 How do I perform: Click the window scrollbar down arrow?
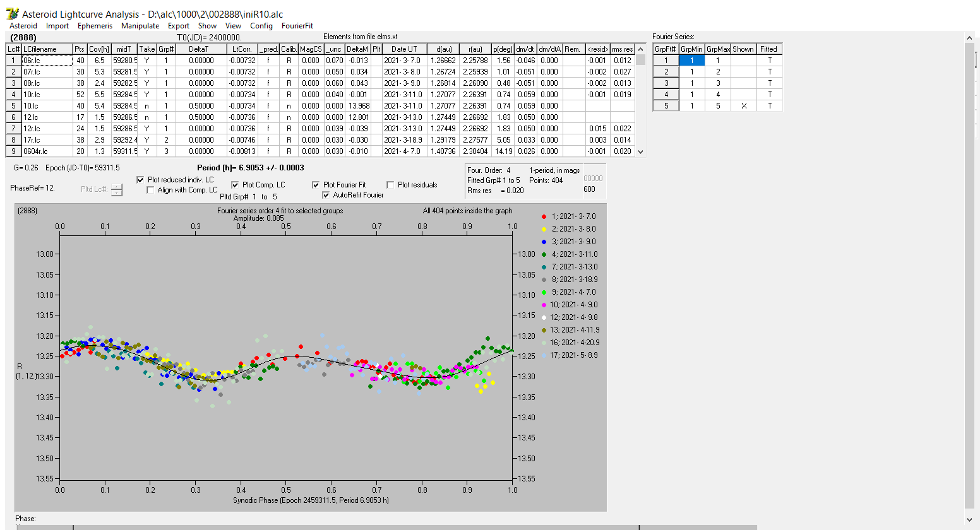(x=970, y=520)
